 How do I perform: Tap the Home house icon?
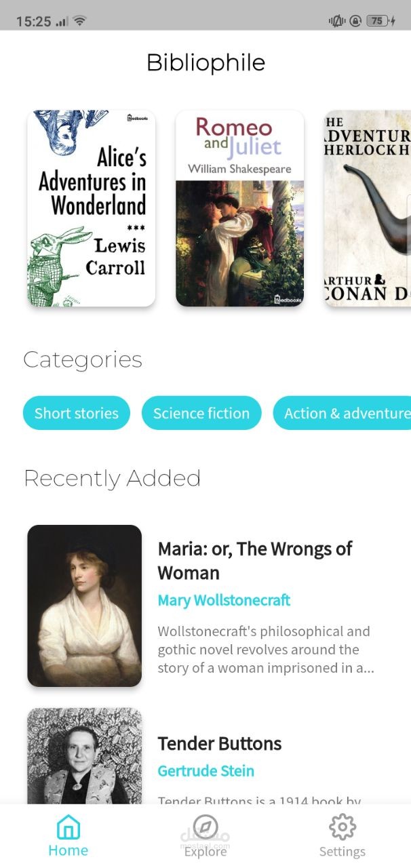coord(68,827)
